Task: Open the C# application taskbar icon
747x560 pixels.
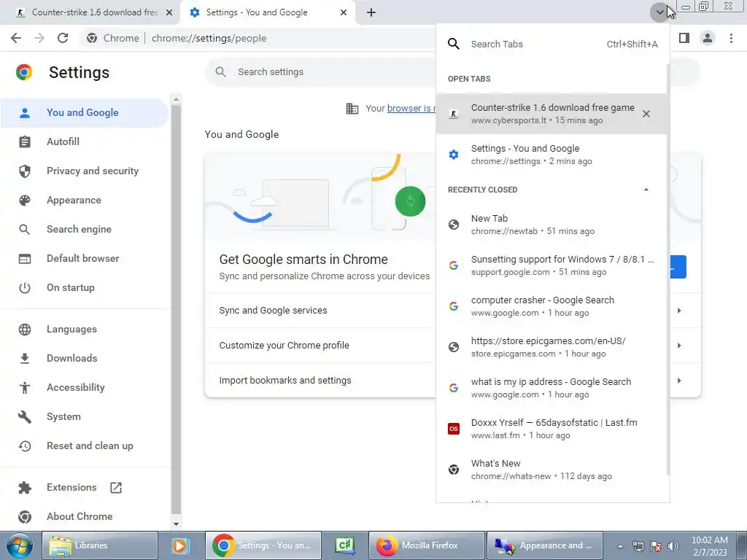Action: 345,545
